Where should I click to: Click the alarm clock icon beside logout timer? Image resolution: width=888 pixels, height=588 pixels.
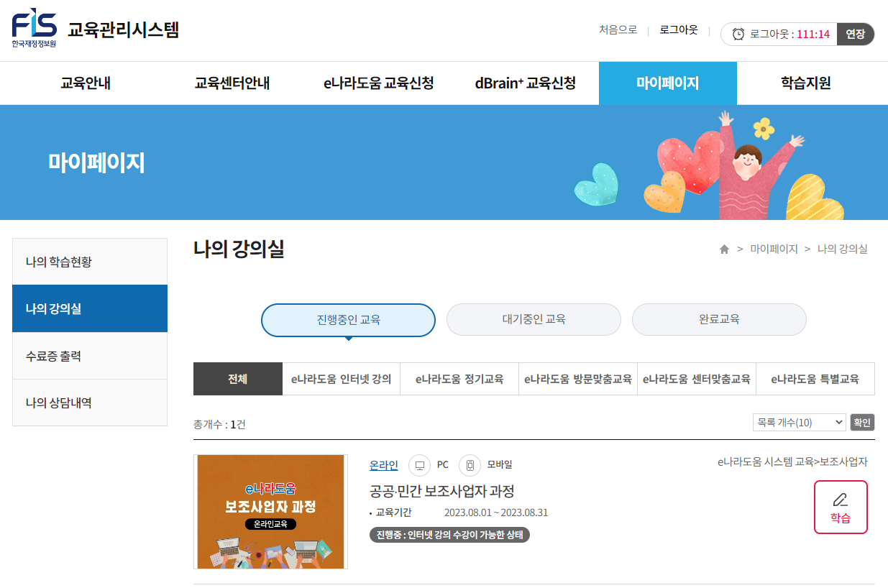tap(738, 34)
